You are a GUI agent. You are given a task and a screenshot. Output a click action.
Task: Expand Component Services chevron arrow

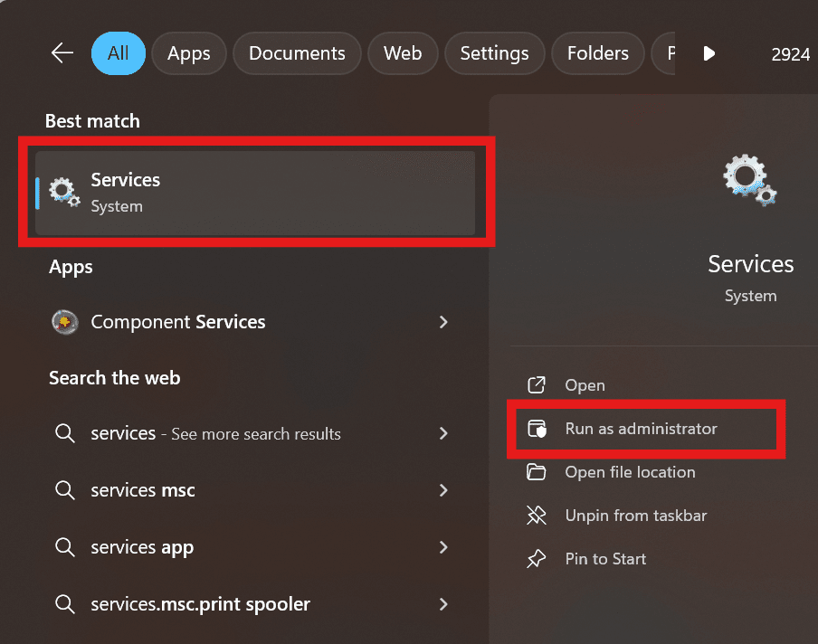pyautogui.click(x=443, y=322)
